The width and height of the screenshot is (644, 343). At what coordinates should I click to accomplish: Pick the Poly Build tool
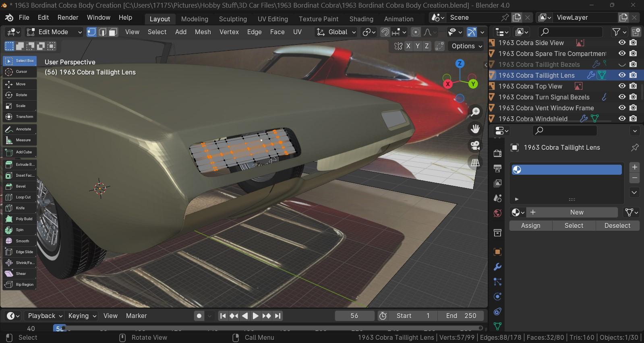pos(19,219)
